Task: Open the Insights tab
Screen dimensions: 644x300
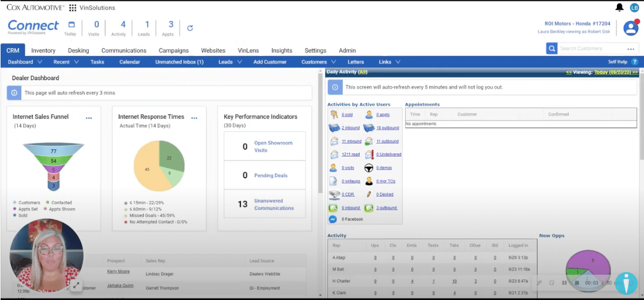Action: (282, 51)
